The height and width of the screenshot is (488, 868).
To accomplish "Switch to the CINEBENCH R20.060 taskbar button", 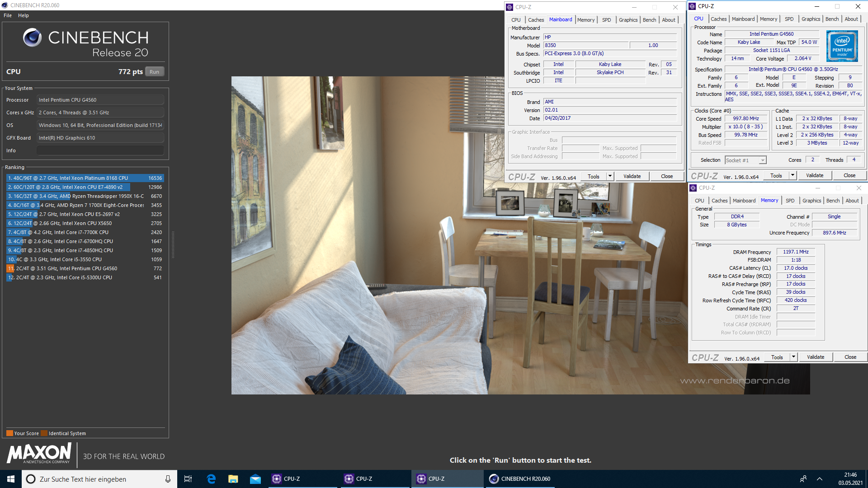I will [x=520, y=479].
